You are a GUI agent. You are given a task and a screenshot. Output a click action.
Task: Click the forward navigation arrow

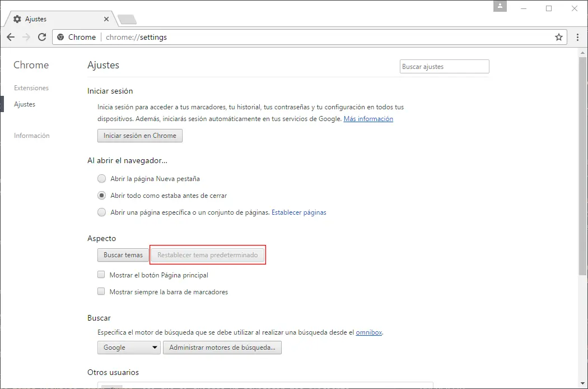tap(26, 37)
